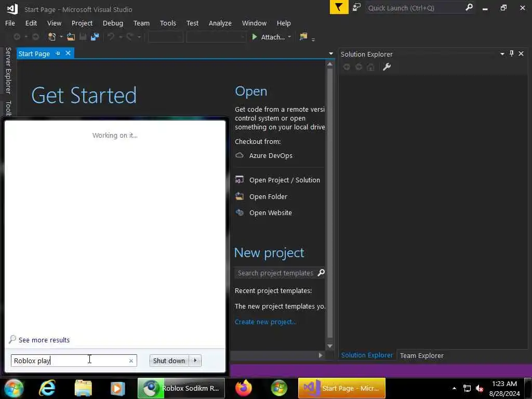Click the Navigate Forward toolbar icon

click(x=35, y=37)
